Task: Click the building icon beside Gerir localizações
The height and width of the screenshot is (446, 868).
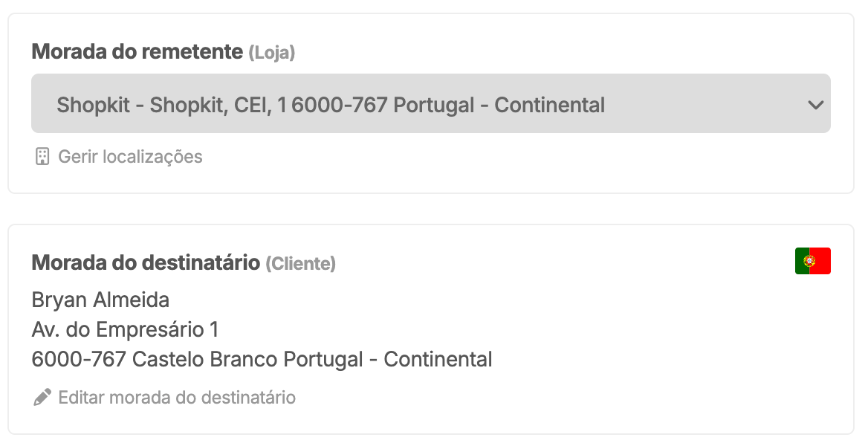Action: [42, 157]
